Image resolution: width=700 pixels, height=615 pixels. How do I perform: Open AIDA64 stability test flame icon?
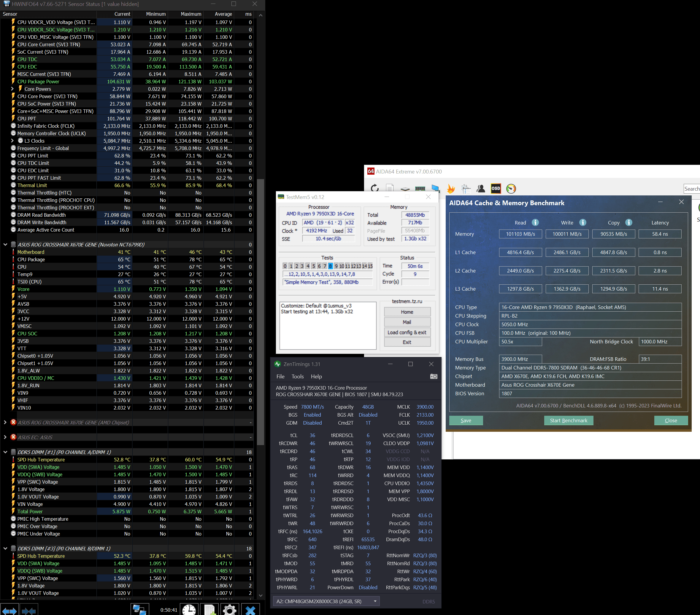(451, 189)
